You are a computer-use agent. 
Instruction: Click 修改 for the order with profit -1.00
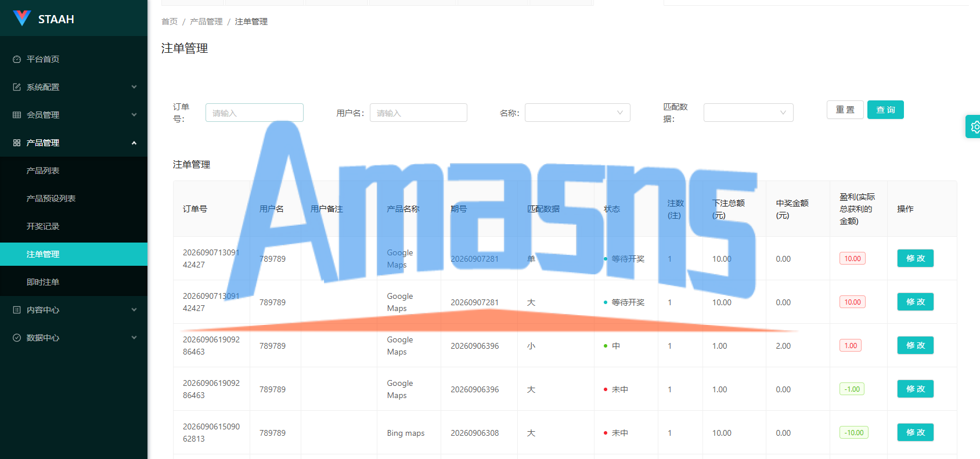(x=916, y=389)
